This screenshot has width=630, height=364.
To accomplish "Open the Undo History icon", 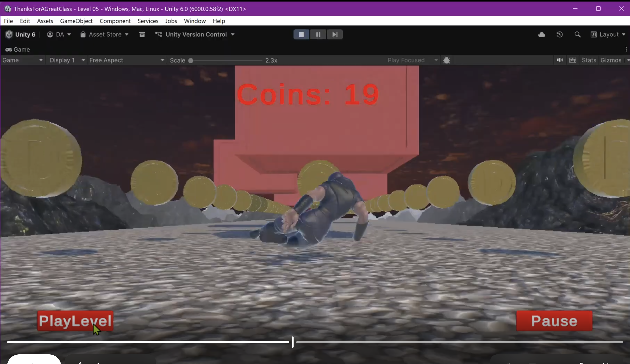I will point(560,35).
